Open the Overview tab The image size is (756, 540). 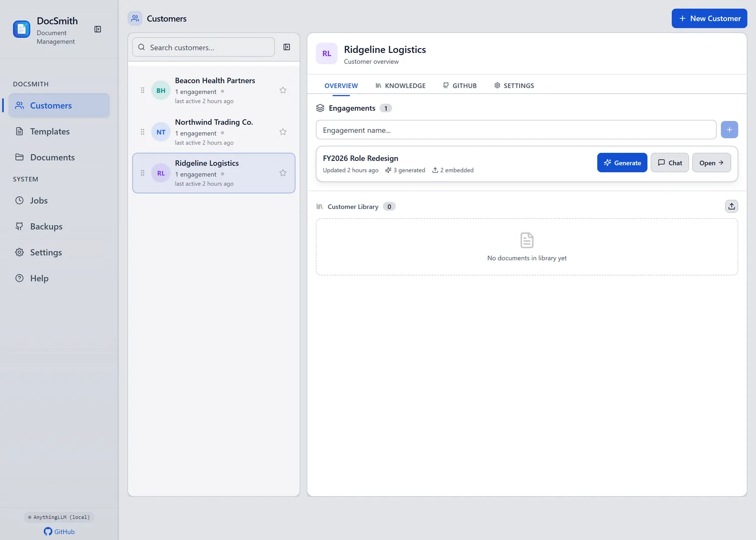tap(341, 85)
